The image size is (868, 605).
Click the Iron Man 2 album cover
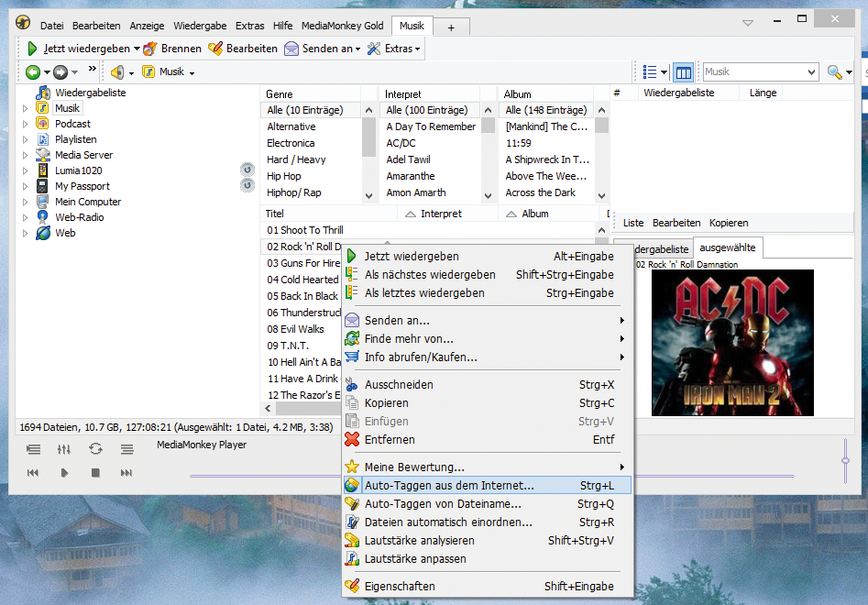[x=732, y=343]
